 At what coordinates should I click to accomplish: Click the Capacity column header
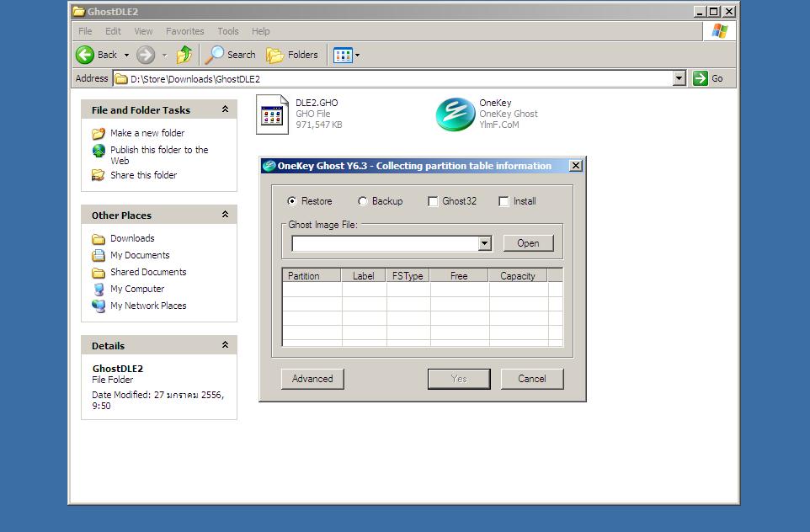click(x=518, y=276)
